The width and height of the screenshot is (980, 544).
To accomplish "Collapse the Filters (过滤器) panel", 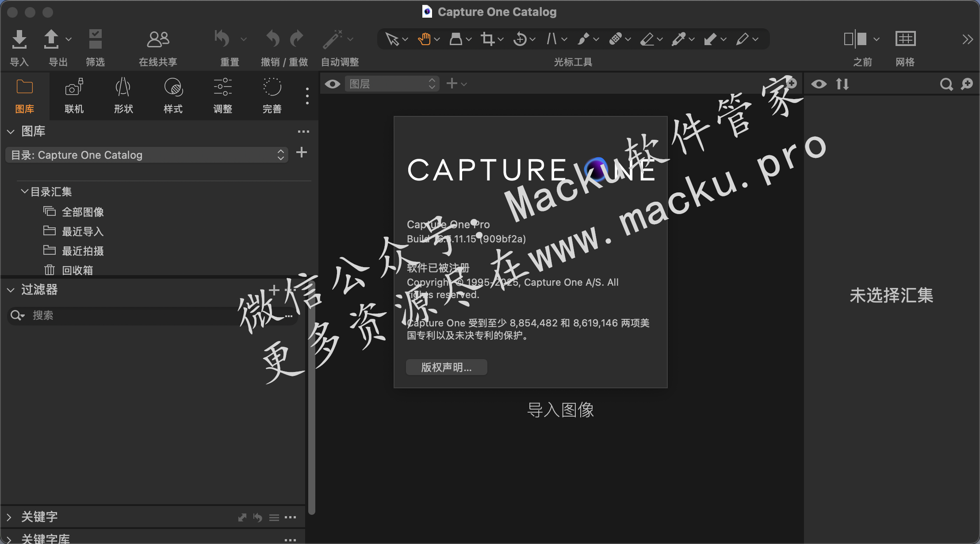I will pos(11,290).
